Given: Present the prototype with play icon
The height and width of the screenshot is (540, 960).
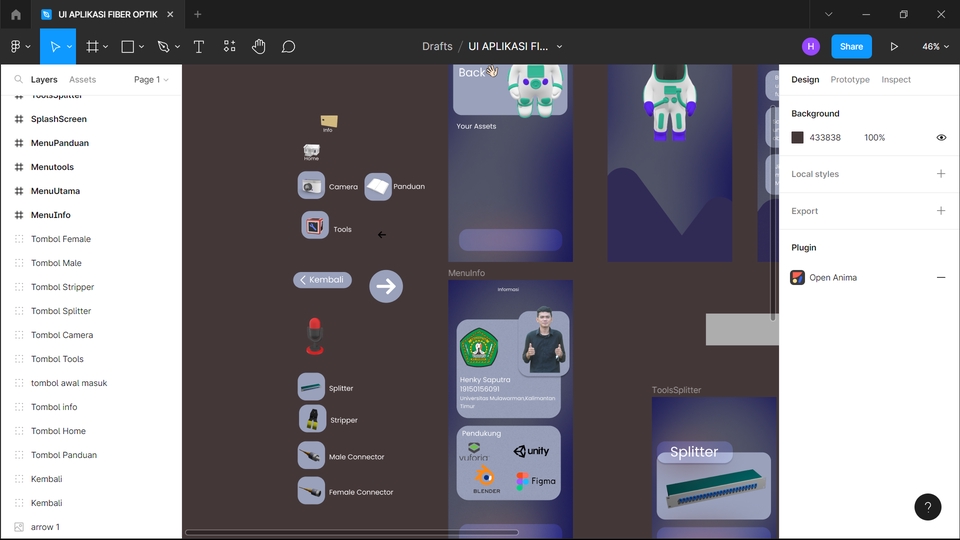Looking at the screenshot, I should tap(894, 47).
